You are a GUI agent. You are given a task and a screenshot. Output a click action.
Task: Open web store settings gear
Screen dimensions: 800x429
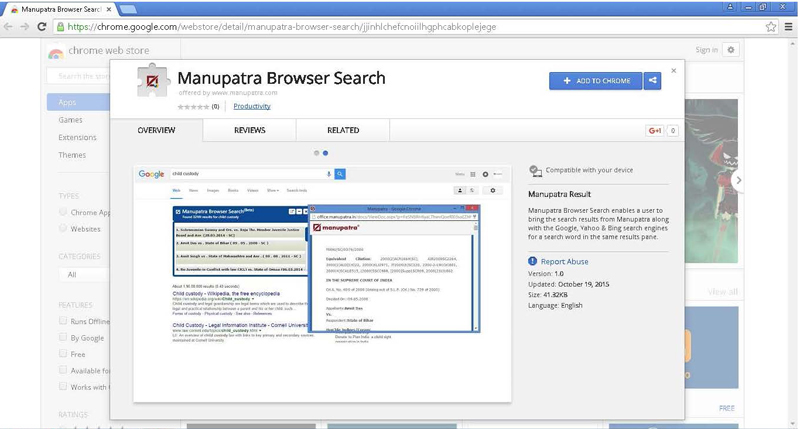click(x=731, y=50)
